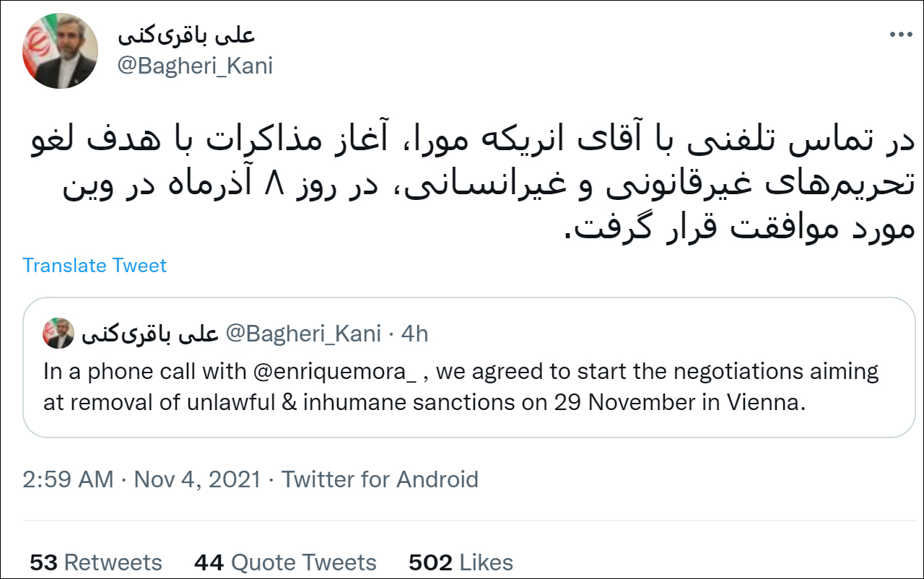This screenshot has width=924, height=579.
Task: Open the author's bold Persian display name
Action: click(186, 35)
